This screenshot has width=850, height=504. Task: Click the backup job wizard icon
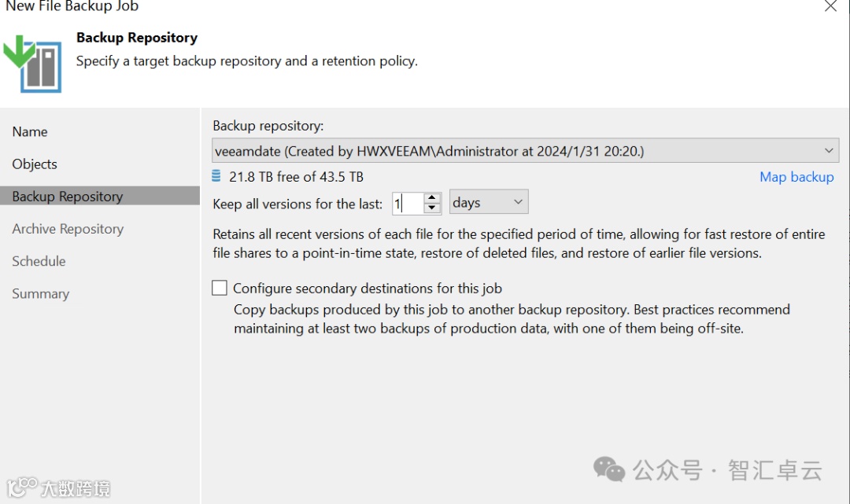pos(33,62)
